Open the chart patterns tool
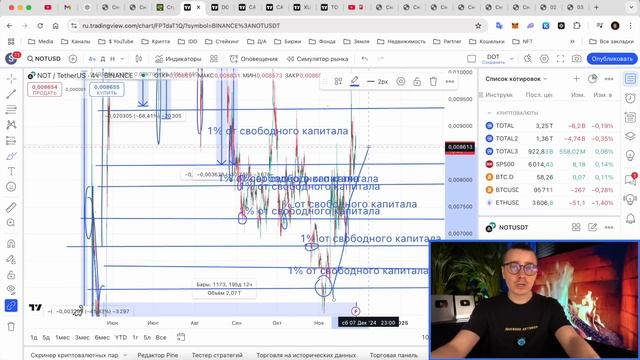Viewport: 640px width, 360px height. (x=11, y=125)
